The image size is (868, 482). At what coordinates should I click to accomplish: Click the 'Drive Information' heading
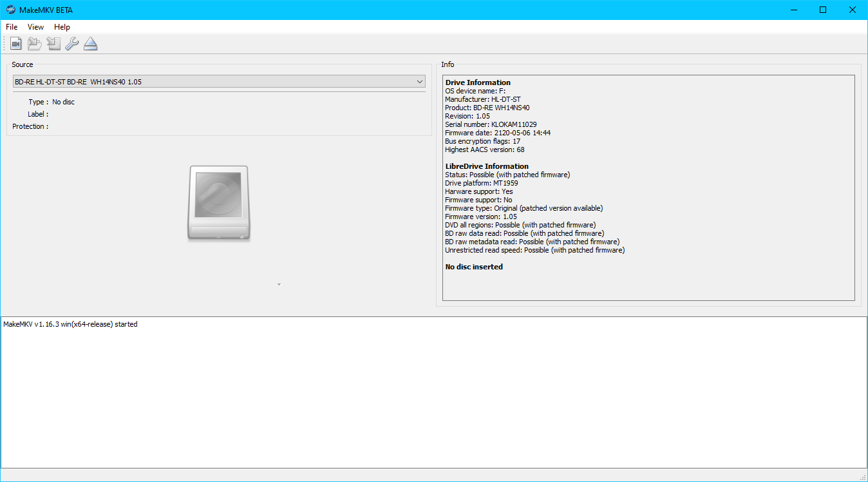(x=478, y=82)
